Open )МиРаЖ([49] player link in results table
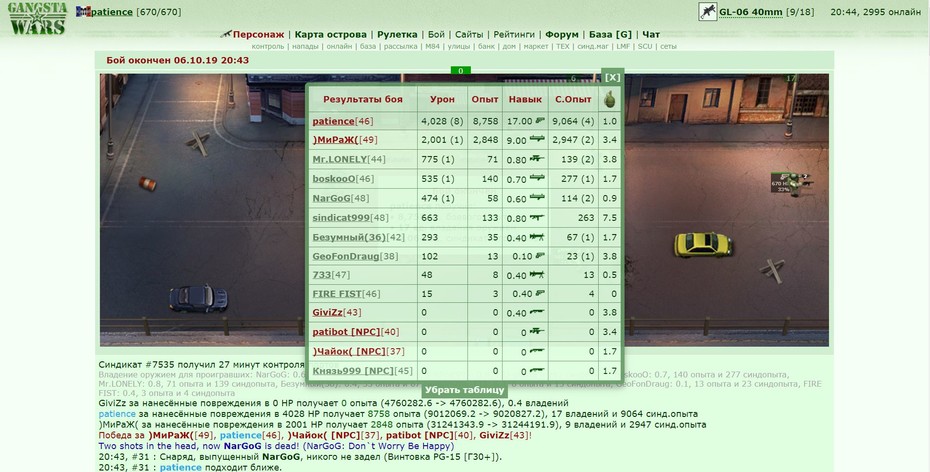Image resolution: width=930 pixels, height=472 pixels. pyautogui.click(x=345, y=140)
